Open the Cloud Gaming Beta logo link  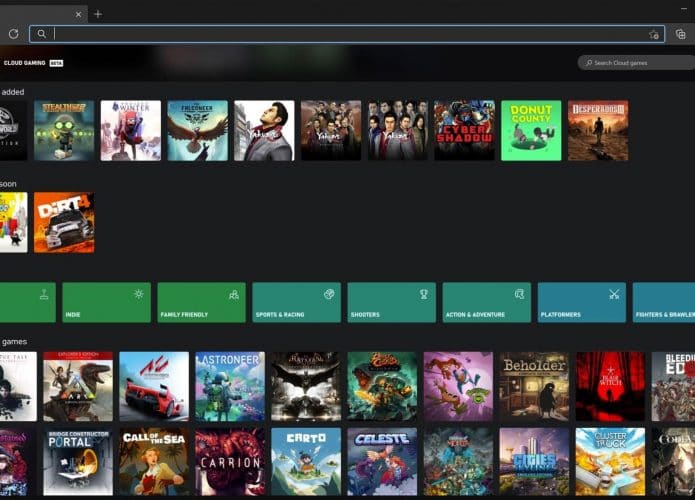tap(33, 63)
